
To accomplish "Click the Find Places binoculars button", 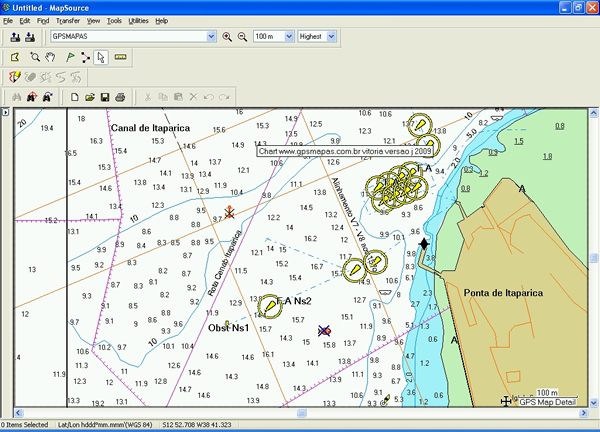I will 14,97.
